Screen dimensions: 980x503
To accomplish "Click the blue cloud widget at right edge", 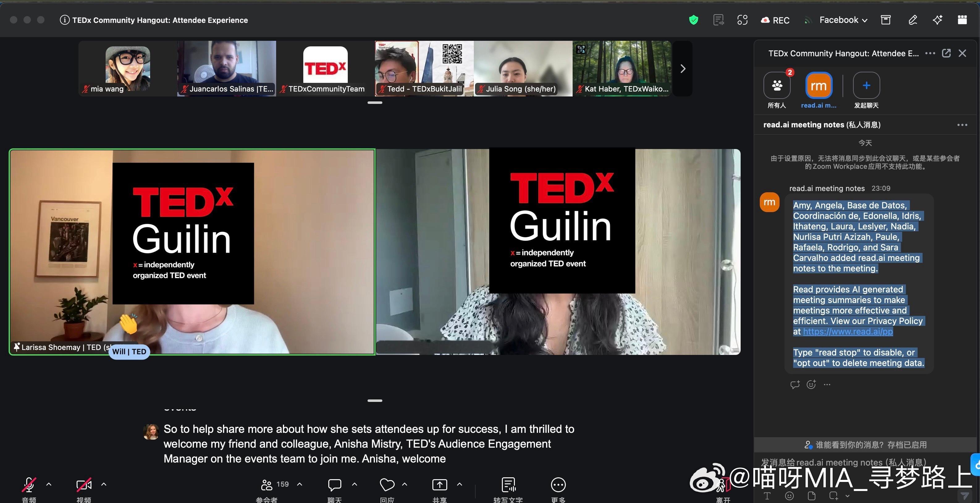I will pos(975,465).
